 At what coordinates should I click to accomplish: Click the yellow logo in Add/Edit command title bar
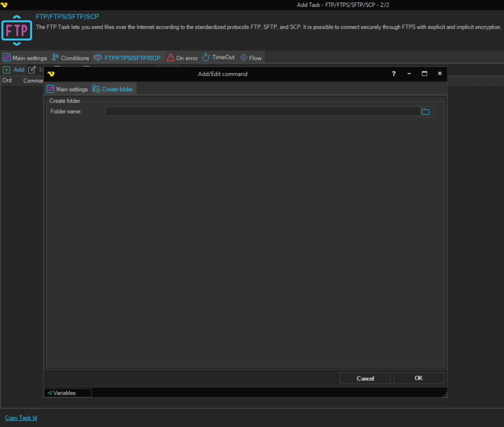tap(51, 74)
